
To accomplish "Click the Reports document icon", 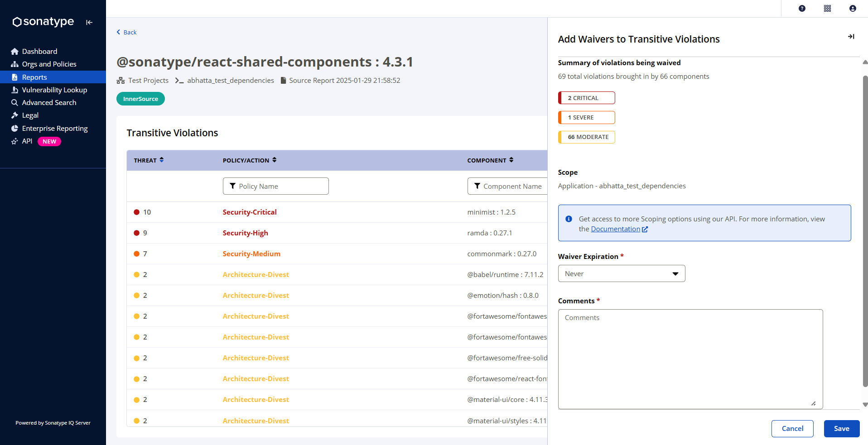I will [14, 77].
